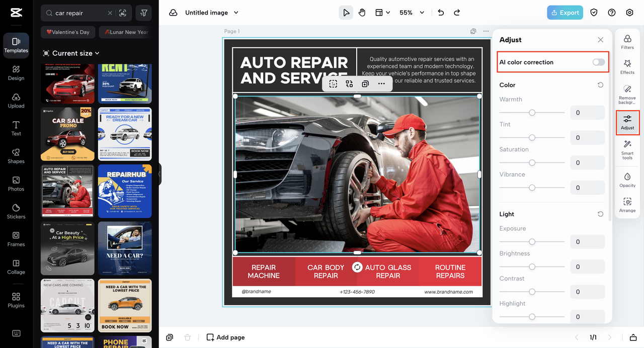The image size is (644, 348).
Task: Click the Export button
Action: [565, 13]
